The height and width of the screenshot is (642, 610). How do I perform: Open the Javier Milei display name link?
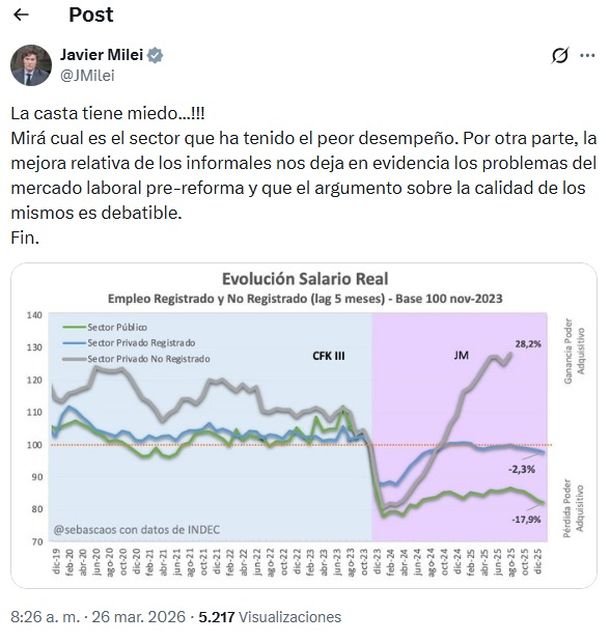tap(103, 55)
